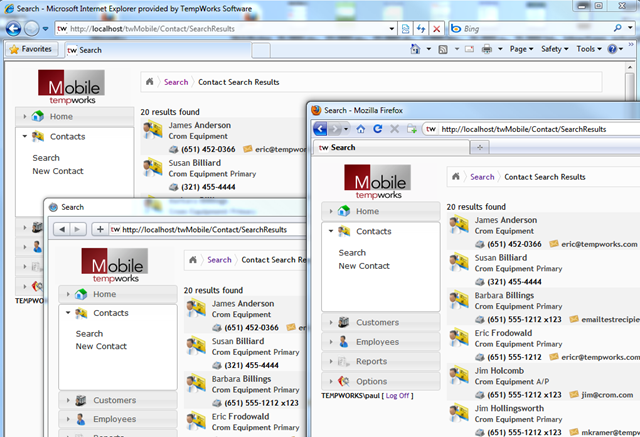Click Firefox home icon

click(361, 129)
